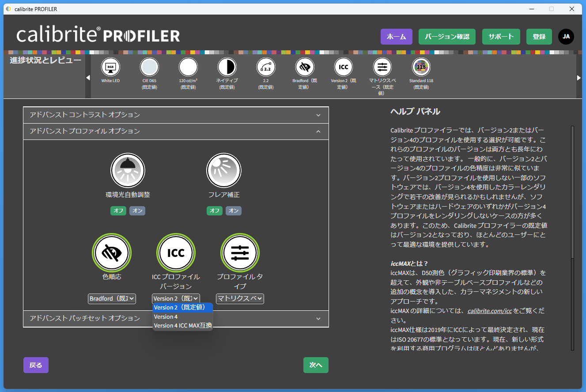Click the CIE D65 white point icon
The height and width of the screenshot is (392, 586).
[149, 67]
